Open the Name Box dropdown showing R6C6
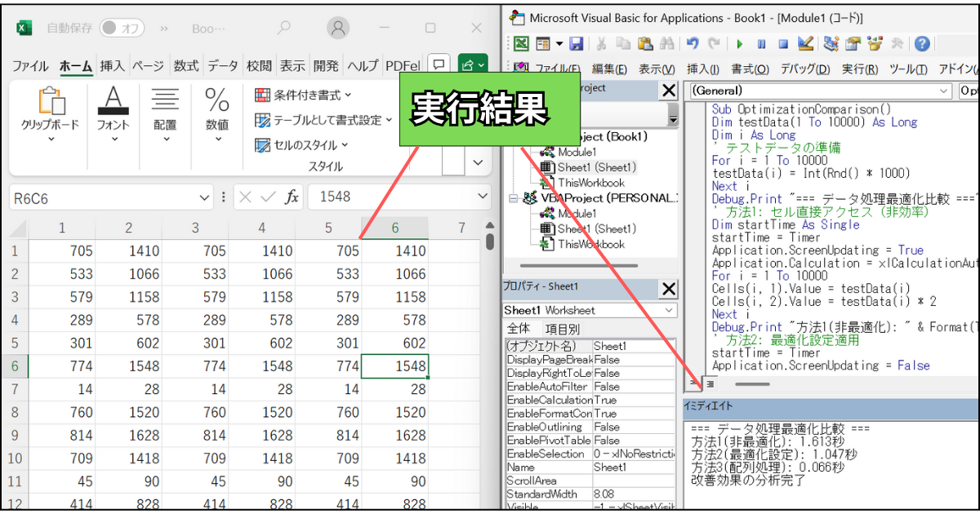This screenshot has height=514, width=980. [204, 197]
